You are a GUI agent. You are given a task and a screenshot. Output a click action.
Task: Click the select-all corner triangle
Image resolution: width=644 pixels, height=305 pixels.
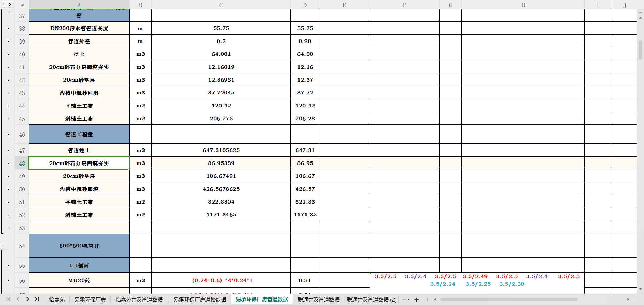tap(22, 5)
